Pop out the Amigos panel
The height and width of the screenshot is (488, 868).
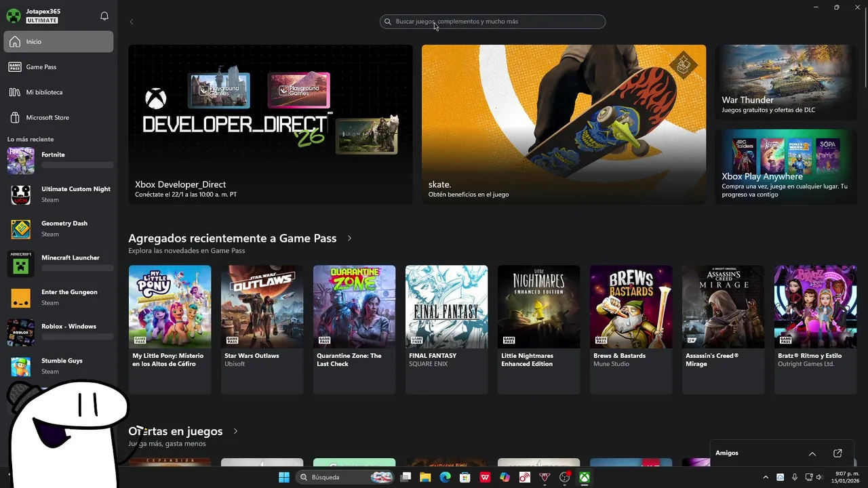pos(837,453)
